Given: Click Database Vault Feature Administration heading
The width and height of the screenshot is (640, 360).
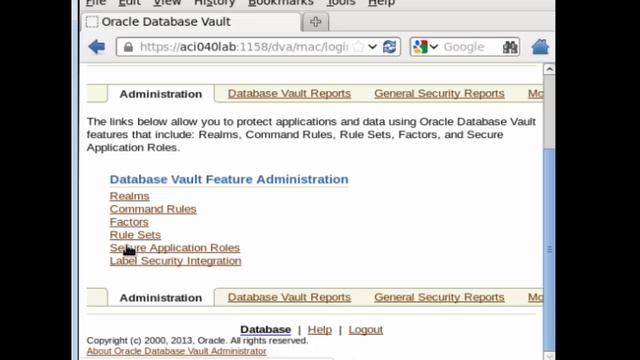Looking at the screenshot, I should pos(229,179).
